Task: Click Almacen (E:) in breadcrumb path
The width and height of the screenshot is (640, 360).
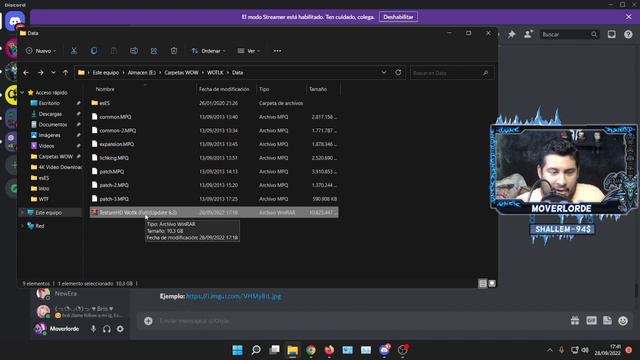Action: point(142,73)
